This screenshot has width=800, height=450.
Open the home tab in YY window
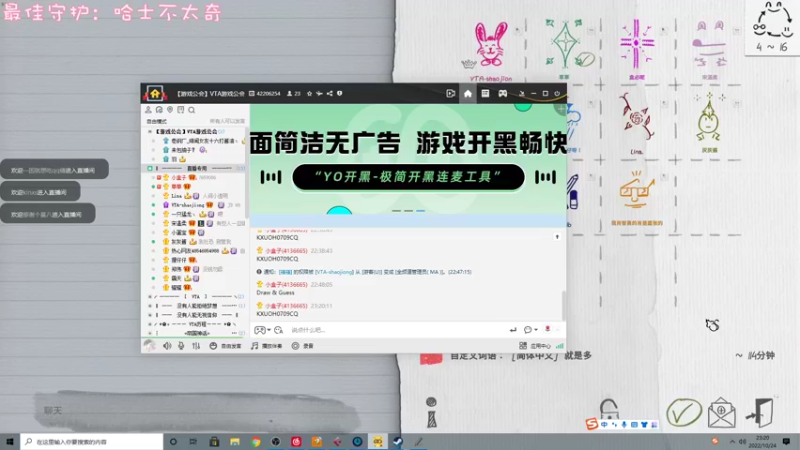tap(468, 93)
